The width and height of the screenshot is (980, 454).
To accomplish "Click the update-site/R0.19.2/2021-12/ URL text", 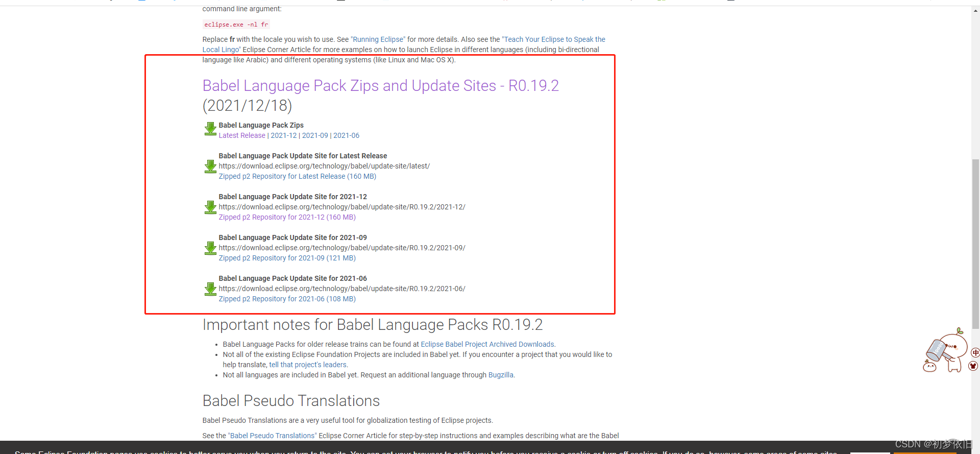I will point(342,207).
